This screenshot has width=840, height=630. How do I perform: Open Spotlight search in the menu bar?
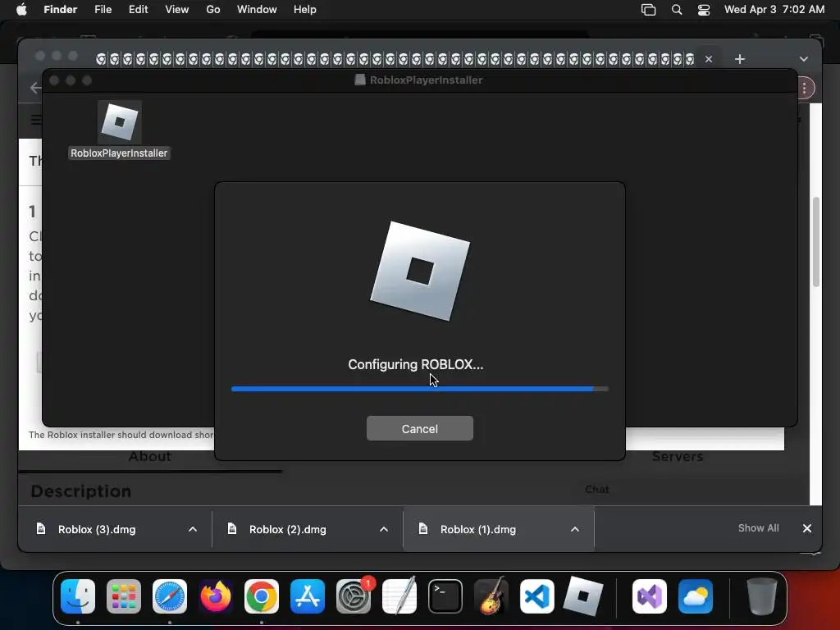(x=677, y=10)
